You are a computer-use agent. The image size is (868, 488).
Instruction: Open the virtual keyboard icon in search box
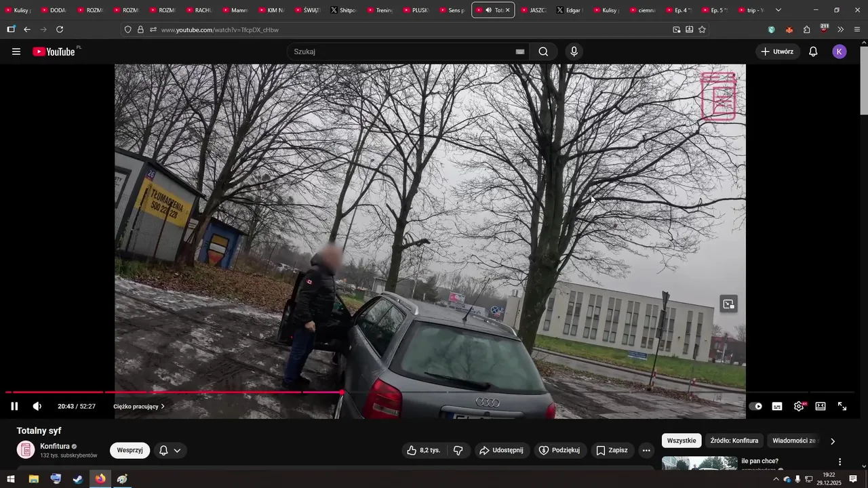pyautogui.click(x=520, y=52)
